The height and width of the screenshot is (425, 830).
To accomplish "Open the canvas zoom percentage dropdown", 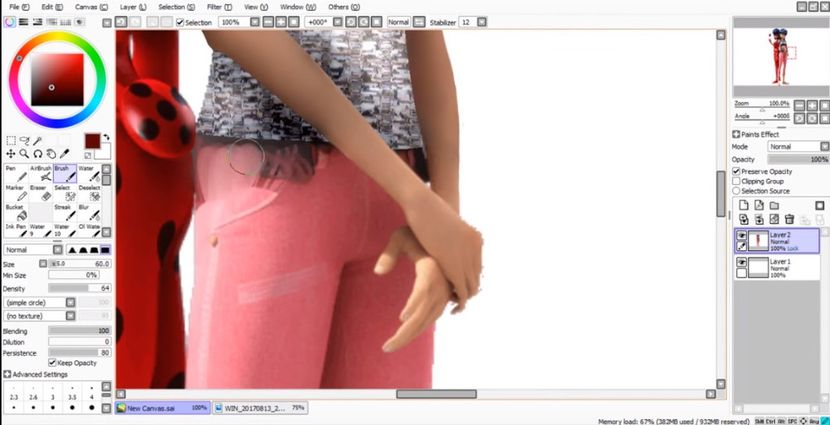I will [255, 22].
